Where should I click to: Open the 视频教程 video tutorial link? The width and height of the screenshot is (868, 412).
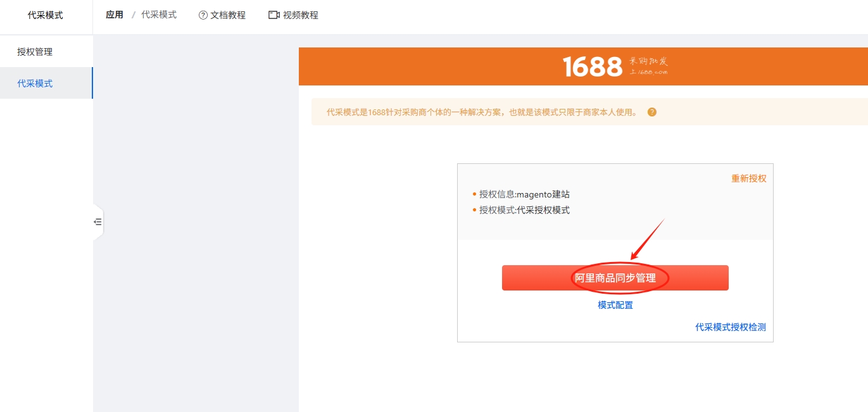click(301, 15)
